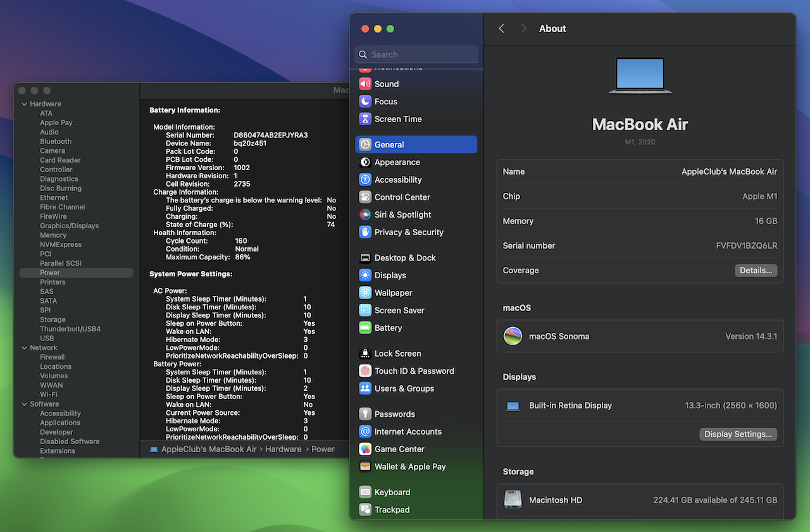The height and width of the screenshot is (532, 810).
Task: Click the Privacy & Security hand icon
Action: [365, 232]
